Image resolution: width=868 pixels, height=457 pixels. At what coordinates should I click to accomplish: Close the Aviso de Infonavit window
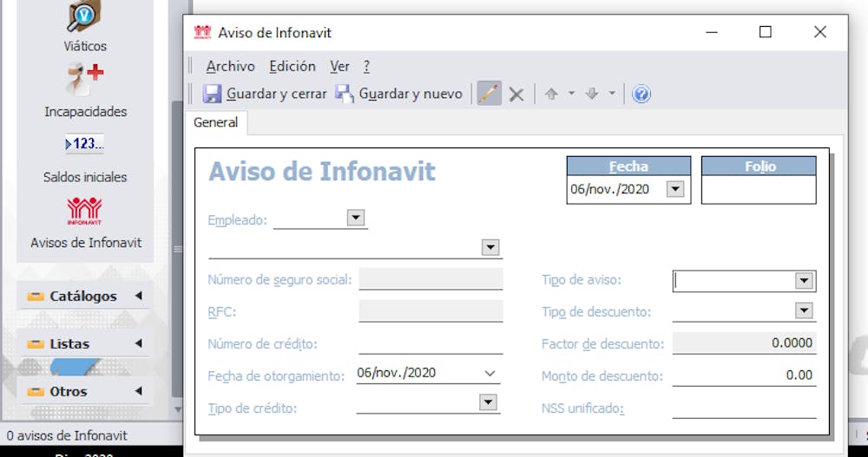[x=820, y=32]
